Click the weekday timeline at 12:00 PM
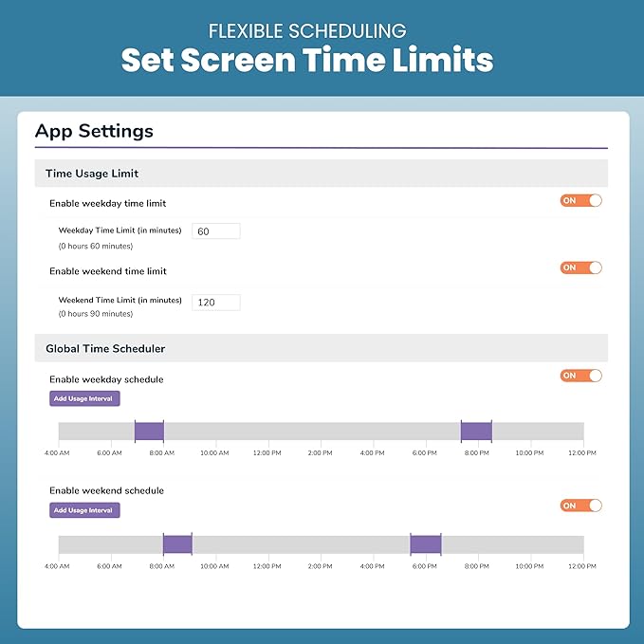644x644 pixels. click(x=267, y=432)
